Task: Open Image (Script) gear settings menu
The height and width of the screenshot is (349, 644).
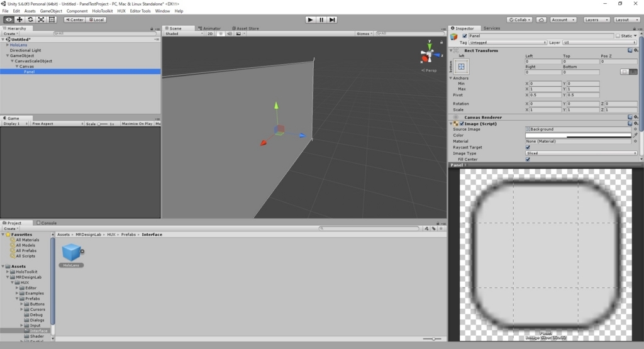Action: click(x=636, y=123)
